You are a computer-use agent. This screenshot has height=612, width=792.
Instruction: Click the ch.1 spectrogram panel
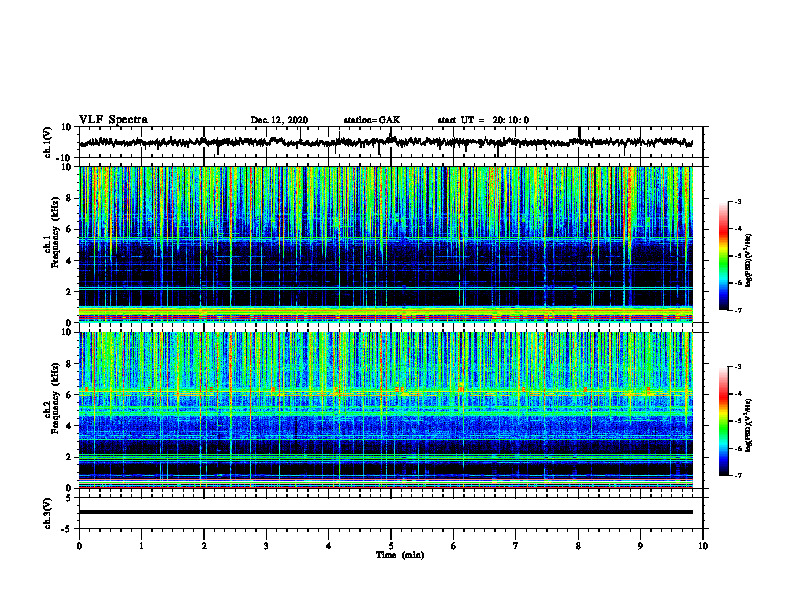[386, 244]
